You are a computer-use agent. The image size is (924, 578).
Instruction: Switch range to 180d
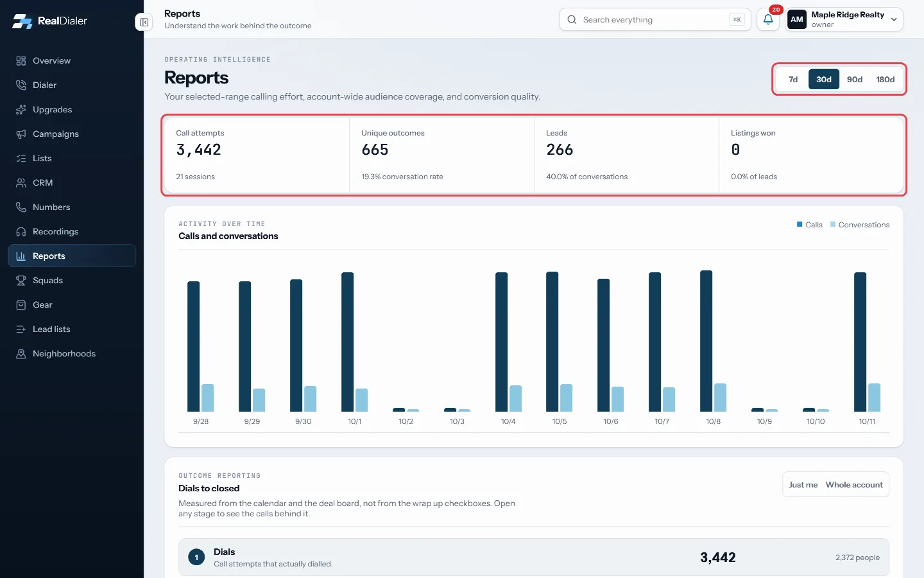[x=886, y=80]
